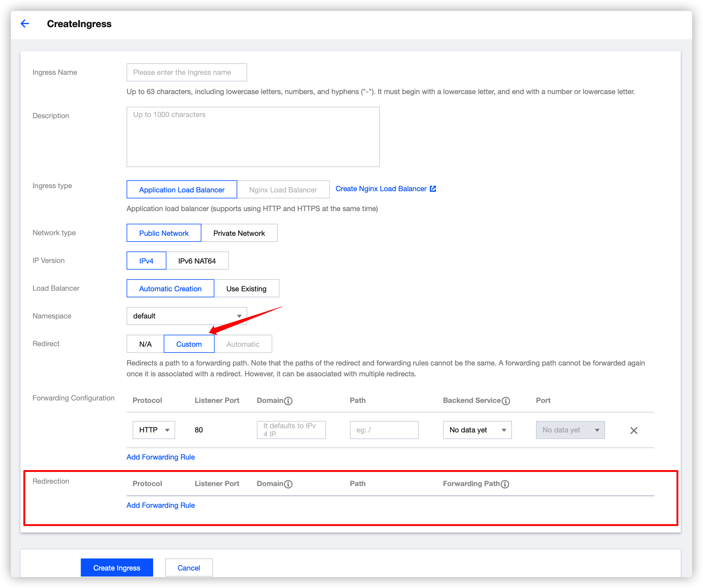The width and height of the screenshot is (703, 588).
Task: Expand the Backend Service No data yet dropdown
Action: 477,430
